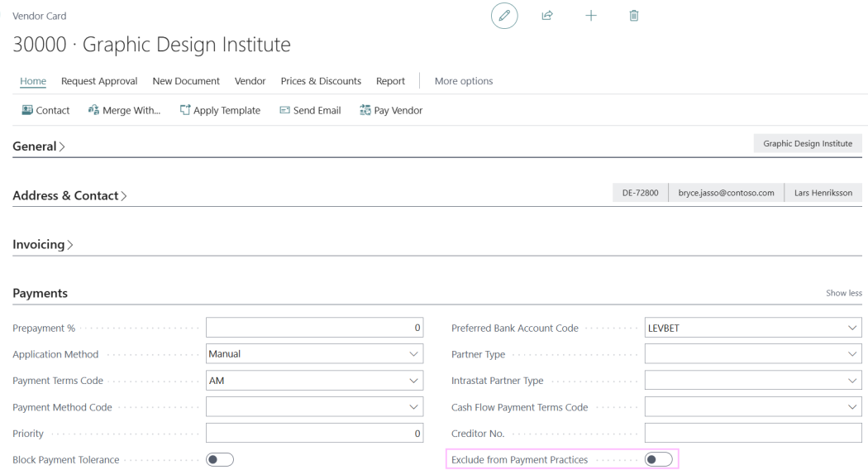Screen dimensions: 868x470
Task: Click the trash delete icon
Action: (x=634, y=16)
